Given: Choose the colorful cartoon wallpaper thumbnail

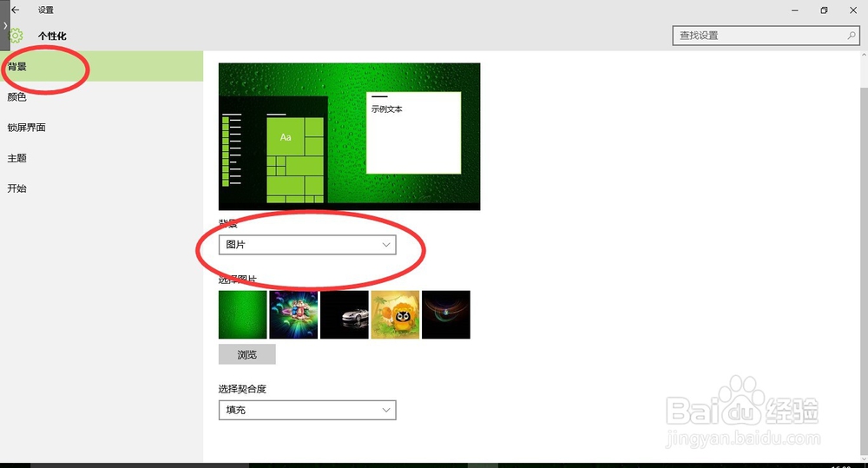Looking at the screenshot, I should [x=293, y=314].
